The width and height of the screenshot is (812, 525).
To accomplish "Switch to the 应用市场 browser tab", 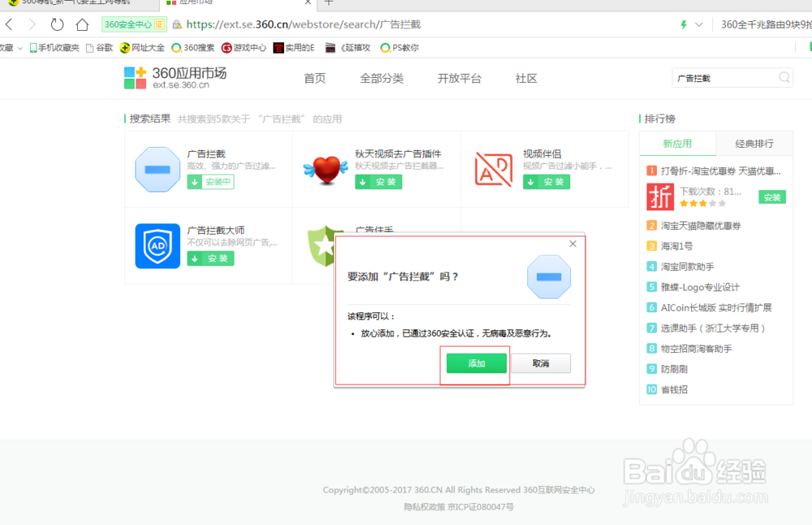I will 238,3.
